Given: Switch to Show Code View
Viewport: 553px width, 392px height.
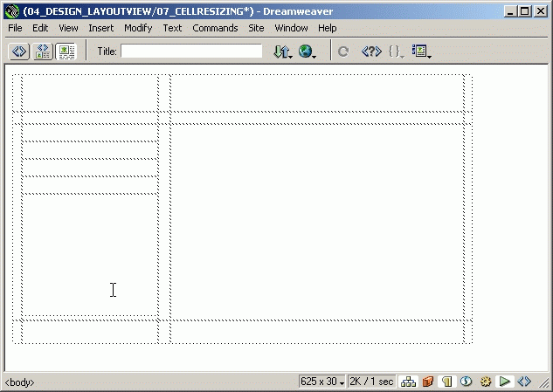Looking at the screenshot, I should coord(18,52).
